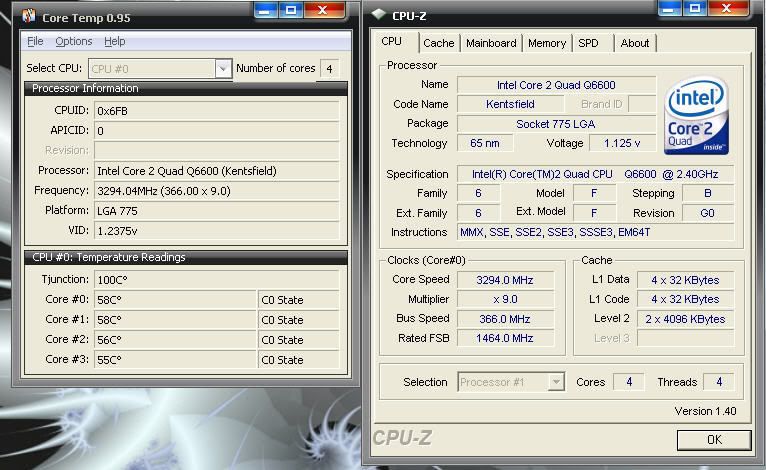Click the Processor field showing Q6600 (Kentsfield)

pyautogui.click(x=216, y=171)
